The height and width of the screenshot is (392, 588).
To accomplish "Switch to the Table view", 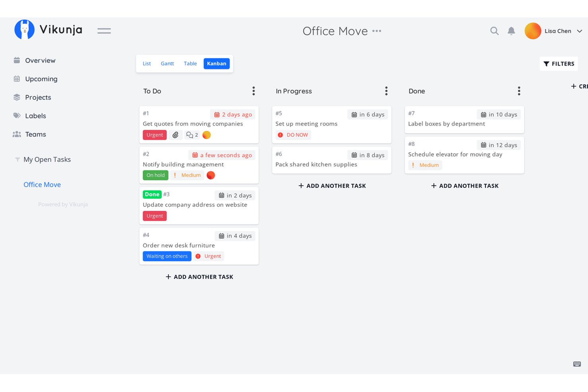I will [190, 64].
